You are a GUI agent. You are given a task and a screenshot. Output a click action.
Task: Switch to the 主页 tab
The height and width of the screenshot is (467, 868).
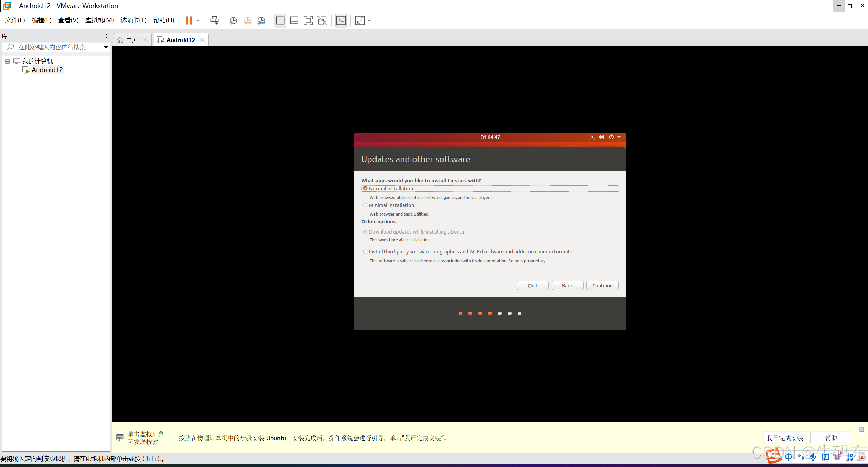point(131,40)
